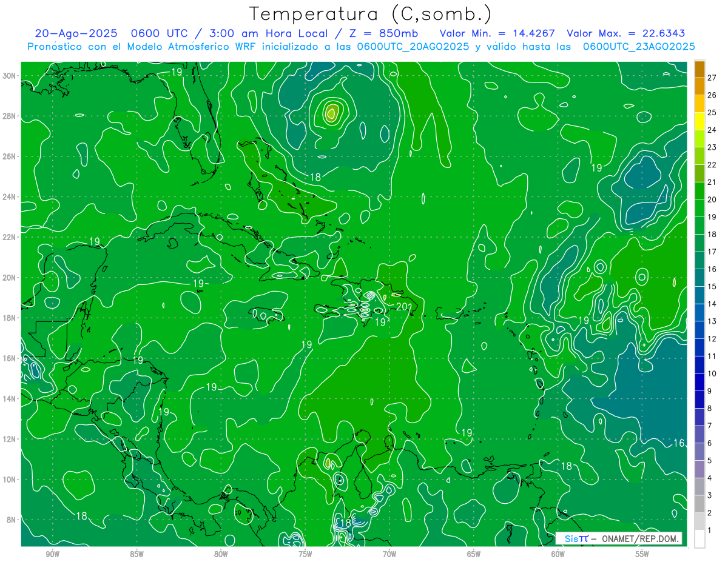The width and height of the screenshot is (728, 562).
Task: Click the white bottom swatch of color scale
Action: [x=699, y=539]
